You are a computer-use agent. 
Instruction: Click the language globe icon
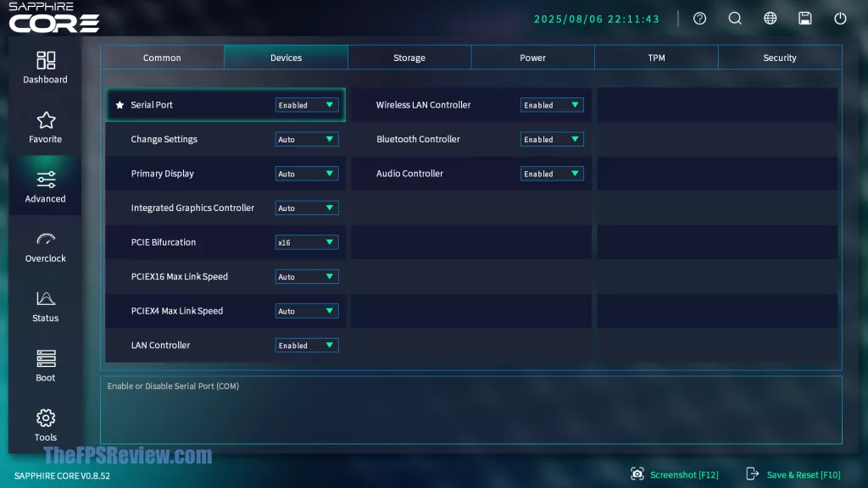click(770, 19)
